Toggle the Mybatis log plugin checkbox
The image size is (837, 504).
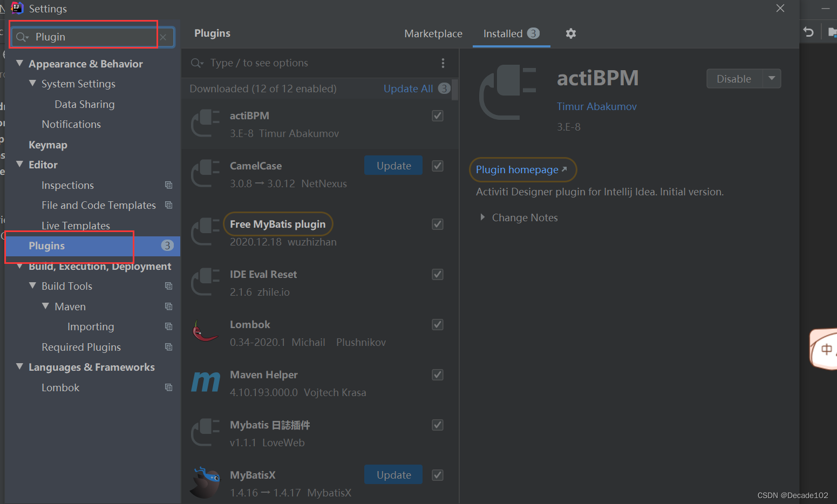[x=438, y=425]
